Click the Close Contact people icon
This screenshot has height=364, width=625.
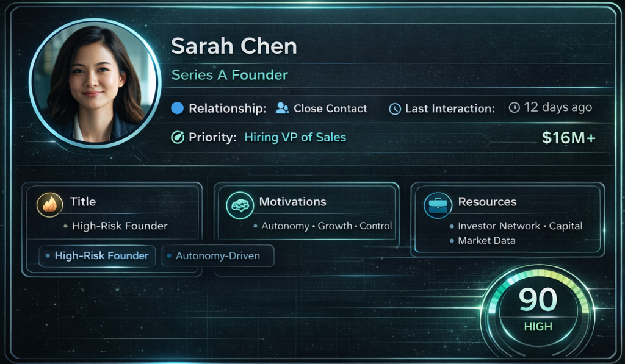282,109
